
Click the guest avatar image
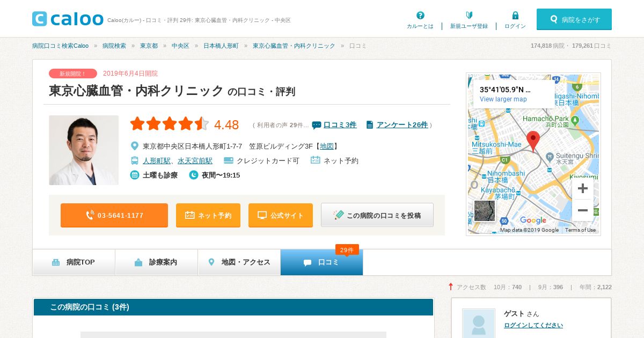(x=479, y=324)
